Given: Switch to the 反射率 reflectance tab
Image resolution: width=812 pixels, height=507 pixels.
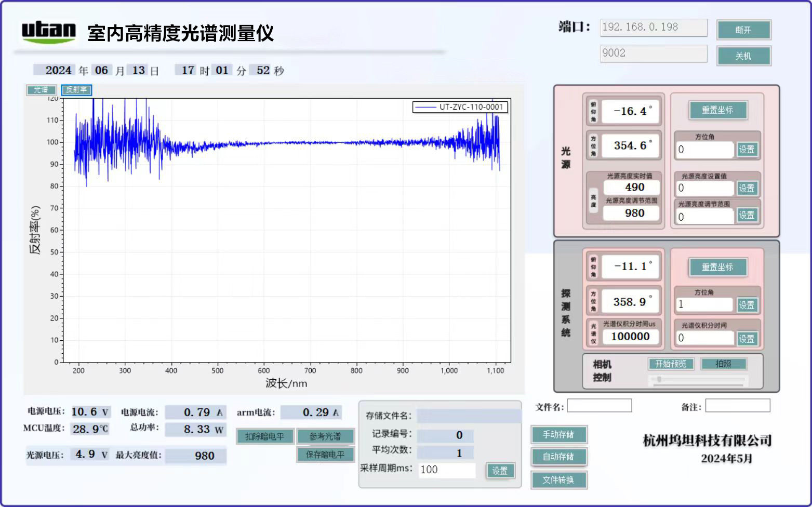Looking at the screenshot, I should (76, 89).
